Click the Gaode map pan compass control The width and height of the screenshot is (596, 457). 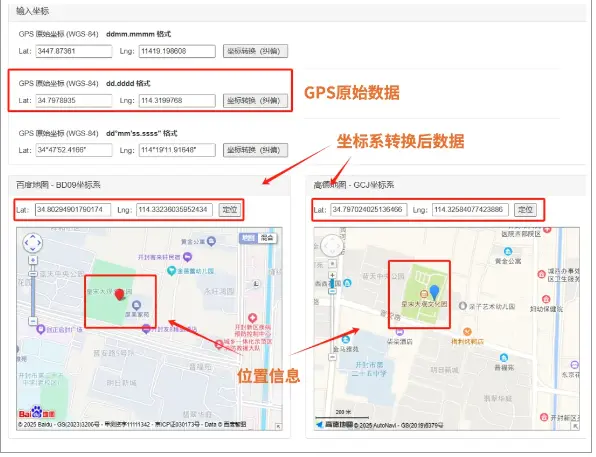pos(332,246)
